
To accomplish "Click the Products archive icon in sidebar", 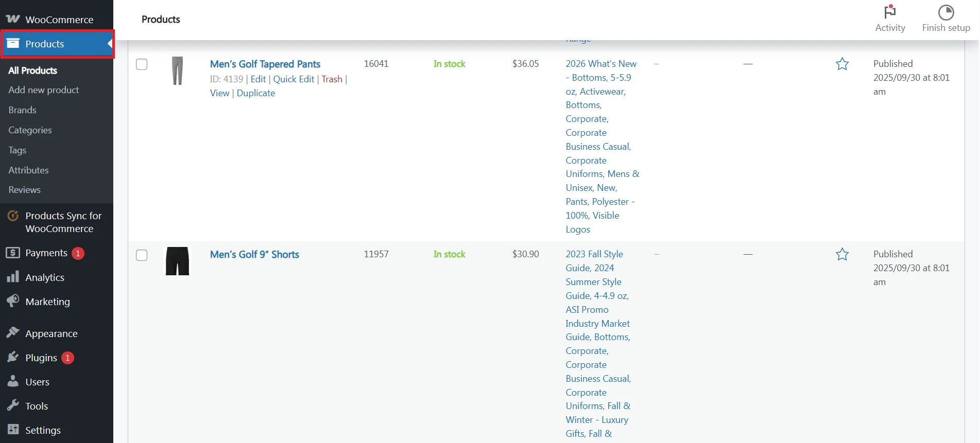I will pos(13,43).
